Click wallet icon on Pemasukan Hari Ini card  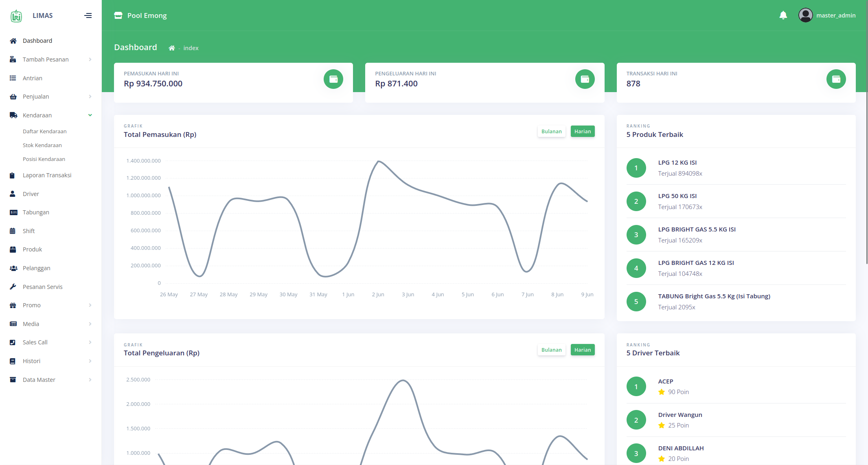tap(333, 79)
